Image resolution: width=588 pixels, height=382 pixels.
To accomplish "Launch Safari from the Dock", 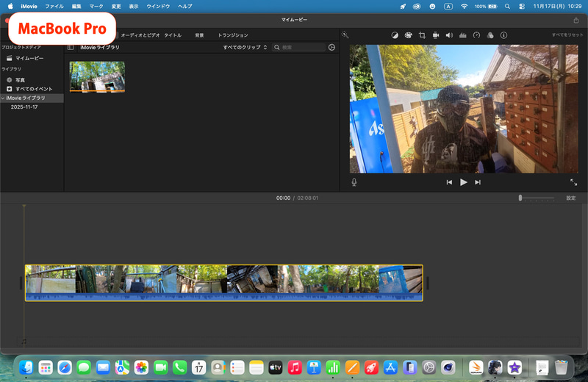I will coord(65,367).
